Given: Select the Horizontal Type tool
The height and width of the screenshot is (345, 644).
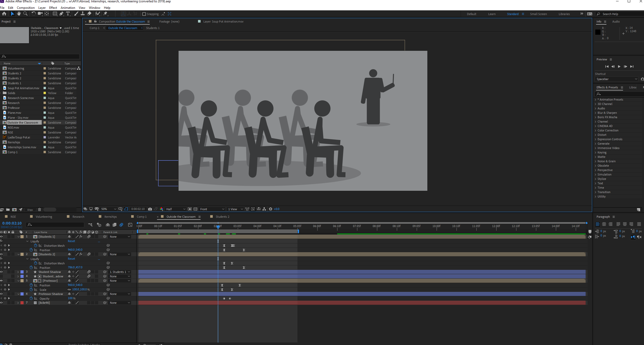Looking at the screenshot, I should (x=68, y=14).
